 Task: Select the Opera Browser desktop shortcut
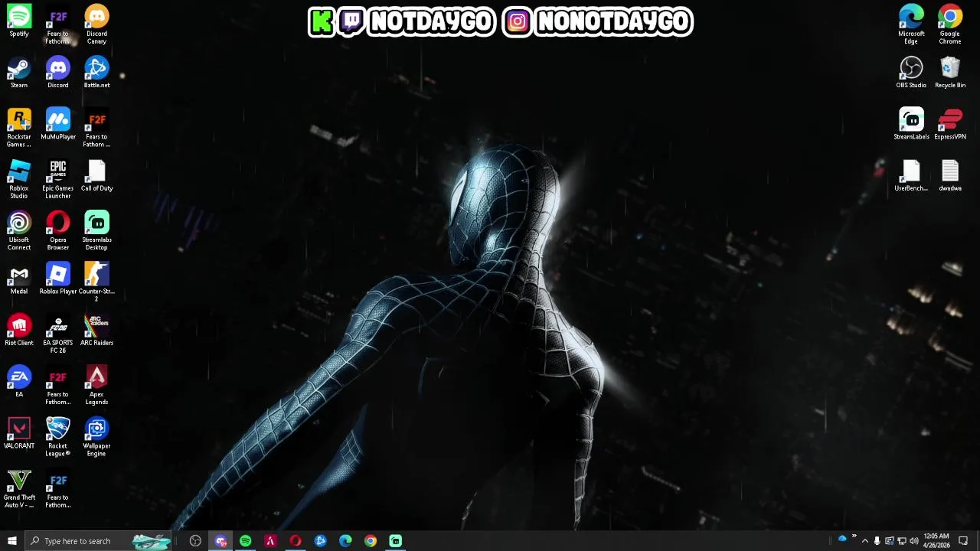(58, 230)
